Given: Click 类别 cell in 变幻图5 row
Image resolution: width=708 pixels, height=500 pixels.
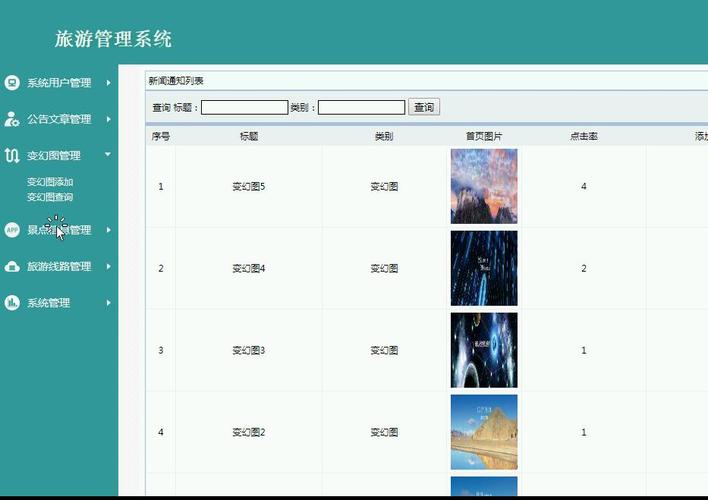Looking at the screenshot, I should [x=384, y=187].
